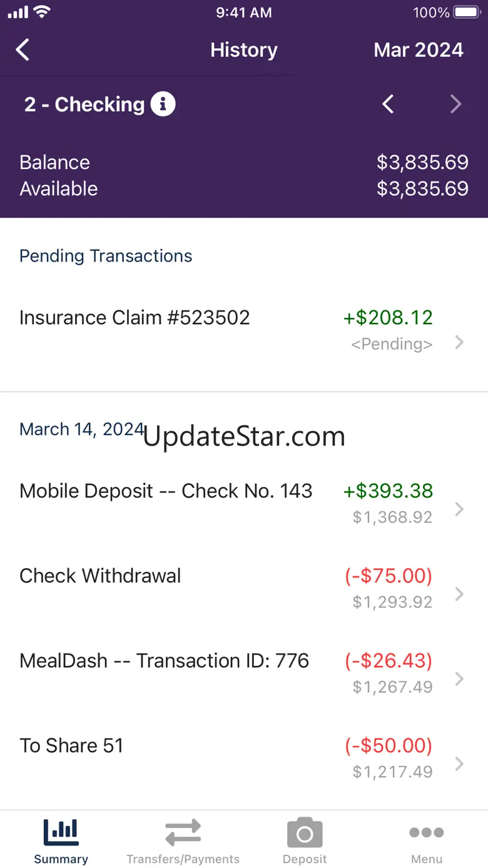
Task: Tap the Pending Transactions heading
Action: click(106, 256)
